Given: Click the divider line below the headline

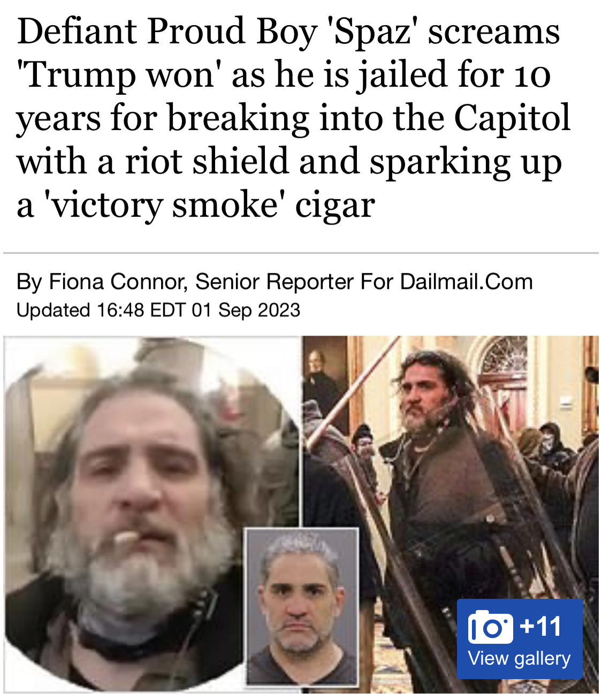Looking at the screenshot, I should tap(301, 253).
